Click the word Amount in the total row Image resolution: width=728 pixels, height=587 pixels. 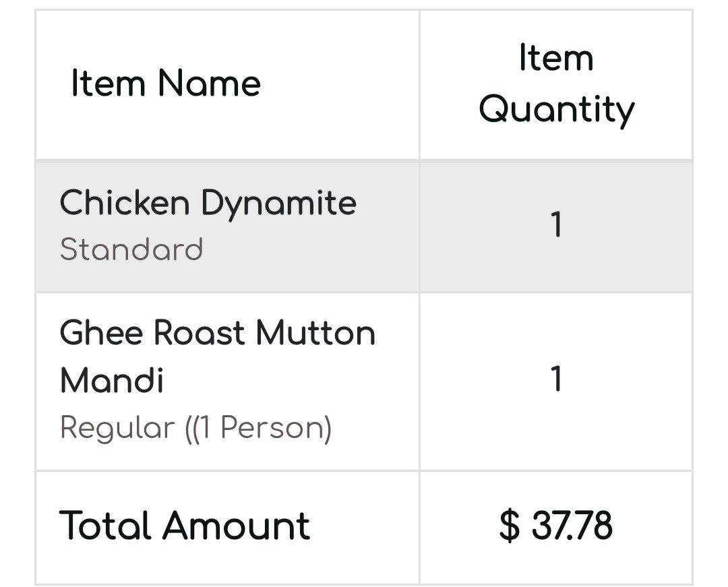236,526
